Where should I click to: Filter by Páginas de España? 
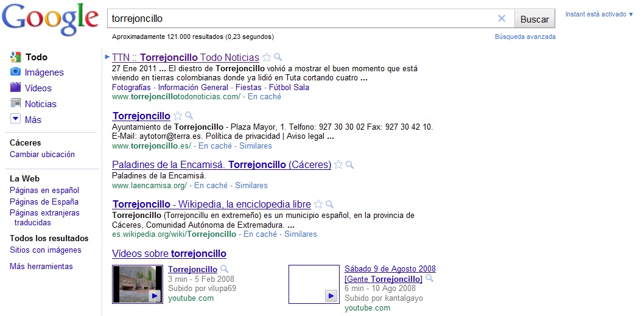pyautogui.click(x=44, y=202)
